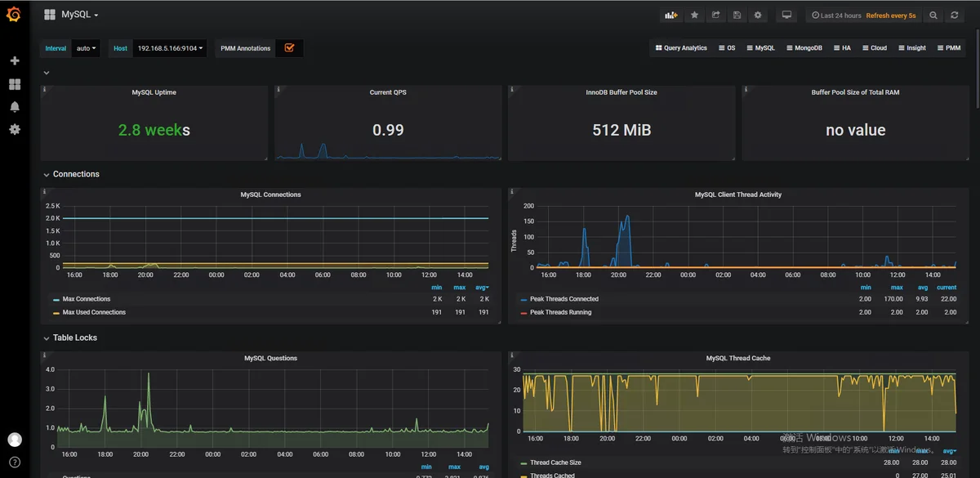Open the MySQL Questions panel title menu

pos(270,358)
